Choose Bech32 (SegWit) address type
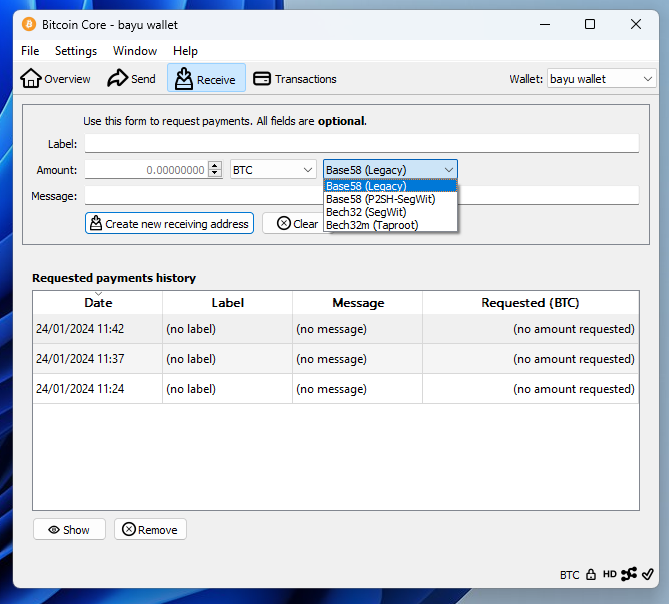 click(390, 212)
